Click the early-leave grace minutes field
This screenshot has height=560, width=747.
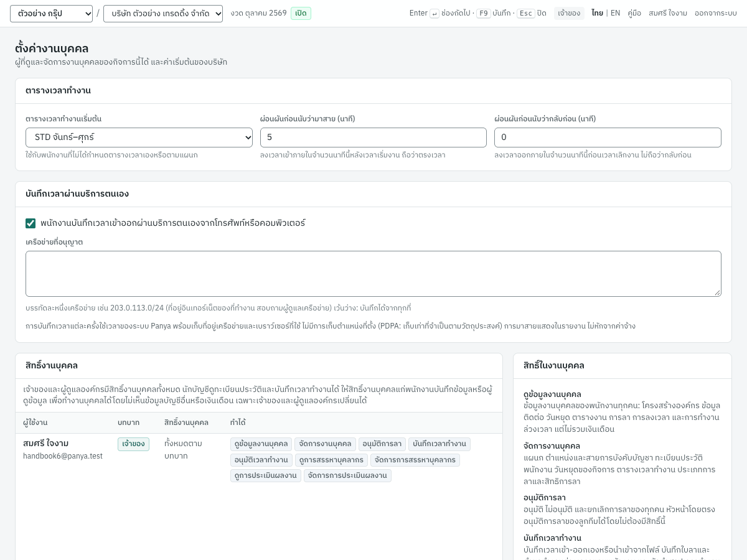tap(608, 138)
